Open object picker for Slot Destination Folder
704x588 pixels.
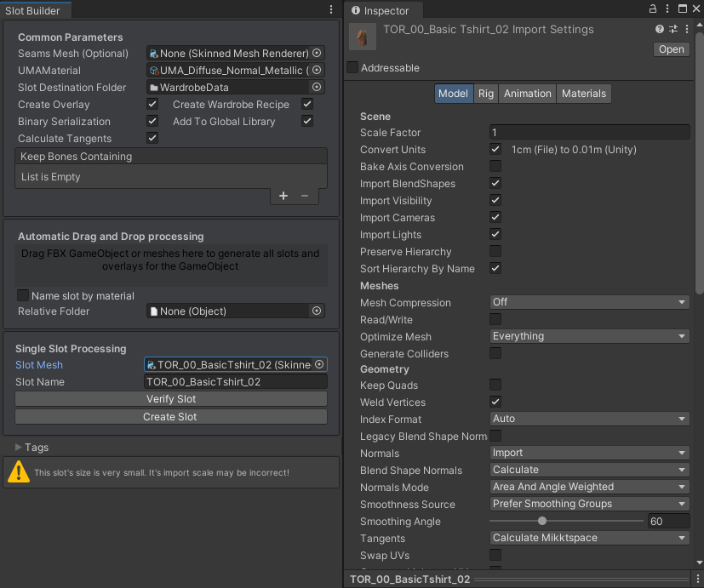click(x=317, y=87)
